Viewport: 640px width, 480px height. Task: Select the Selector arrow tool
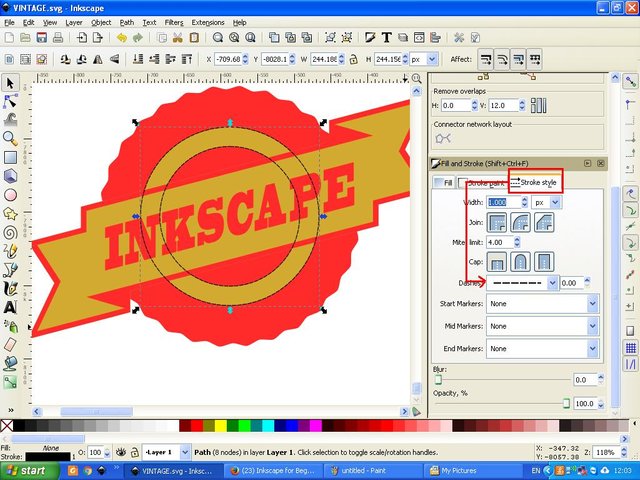pyautogui.click(x=10, y=83)
